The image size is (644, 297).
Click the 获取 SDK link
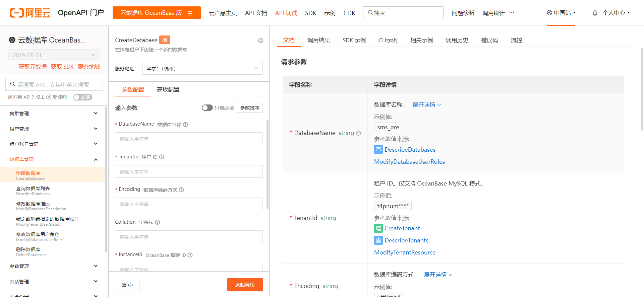[62, 67]
